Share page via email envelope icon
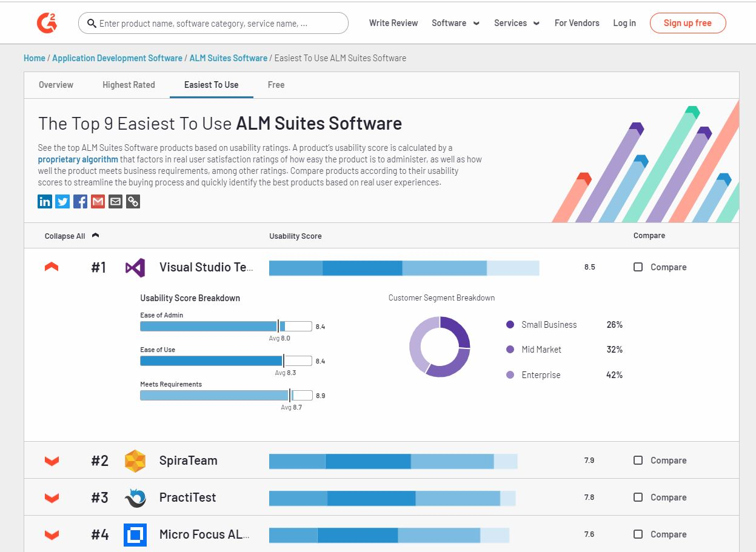The height and width of the screenshot is (552, 756). (115, 202)
